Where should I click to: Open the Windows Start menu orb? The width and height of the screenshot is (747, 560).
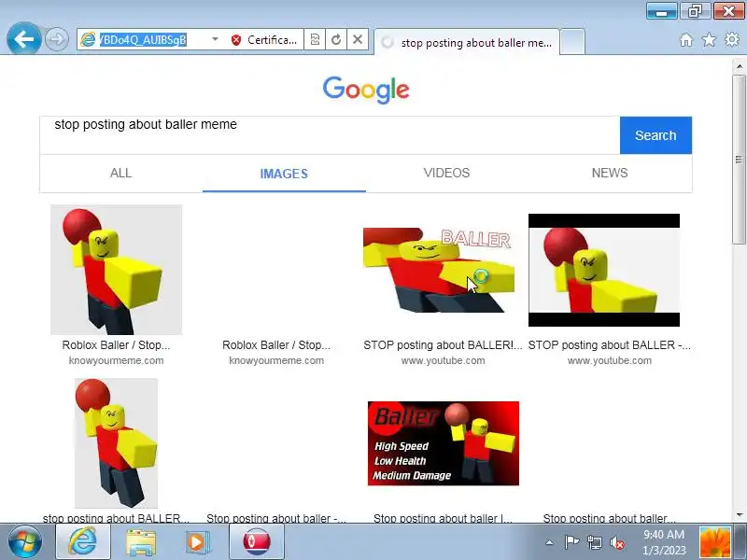pyautogui.click(x=24, y=542)
